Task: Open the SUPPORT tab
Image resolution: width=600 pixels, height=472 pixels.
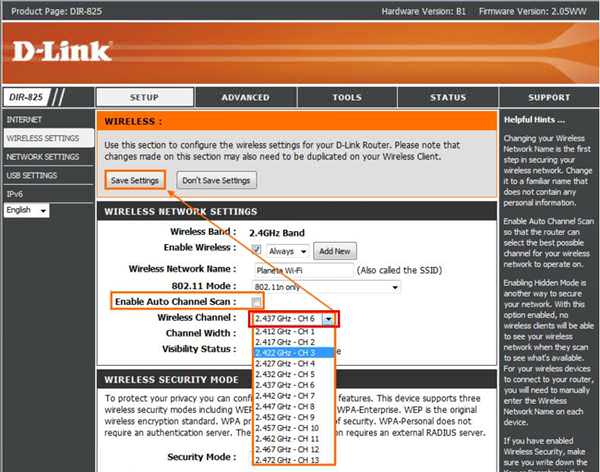Action: pos(549,97)
